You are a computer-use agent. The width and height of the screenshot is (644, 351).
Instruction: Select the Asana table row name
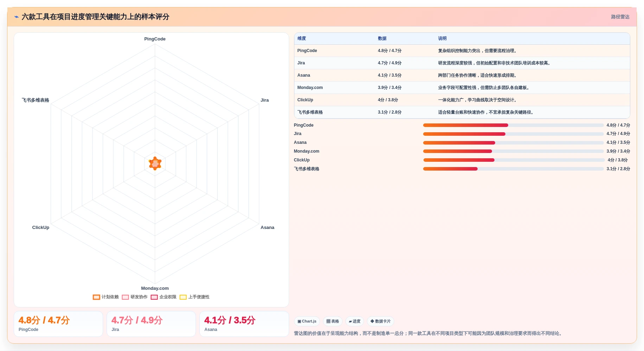point(304,75)
